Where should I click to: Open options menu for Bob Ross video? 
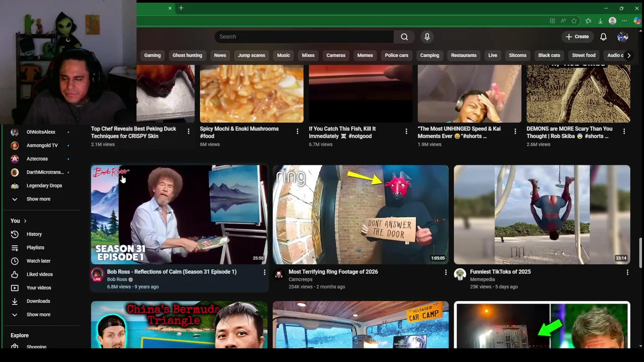pyautogui.click(x=264, y=272)
